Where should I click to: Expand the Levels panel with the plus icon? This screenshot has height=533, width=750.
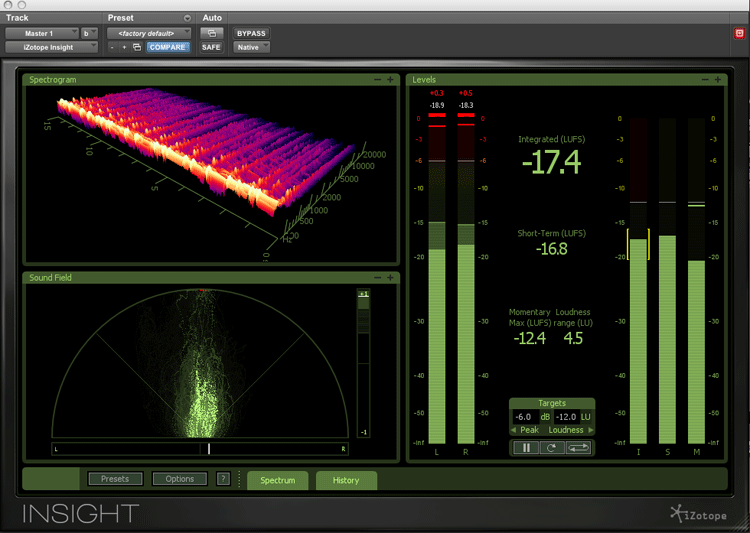click(718, 79)
